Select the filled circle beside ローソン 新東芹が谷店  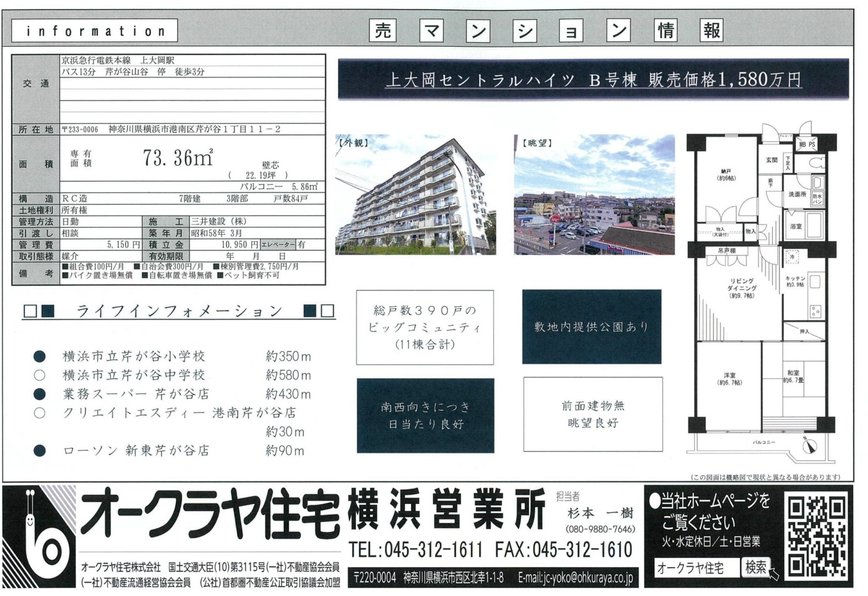pyautogui.click(x=39, y=450)
